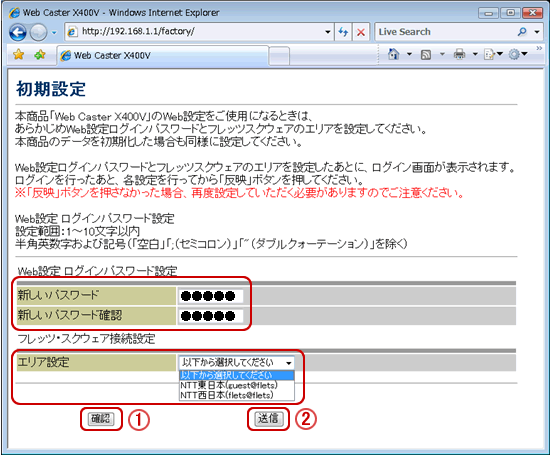The image size is (550, 455).
Task: Select NTT西日本(flets@flets) option
Action: [237, 395]
